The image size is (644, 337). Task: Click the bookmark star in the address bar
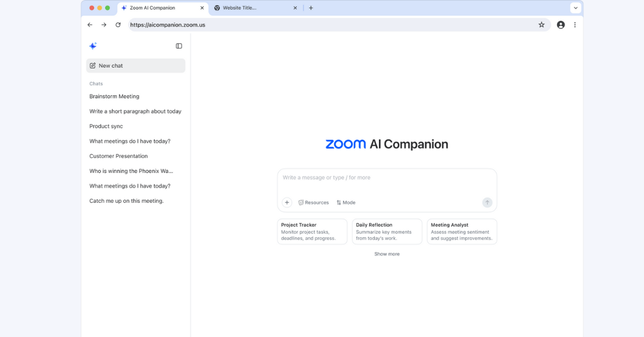[541, 25]
